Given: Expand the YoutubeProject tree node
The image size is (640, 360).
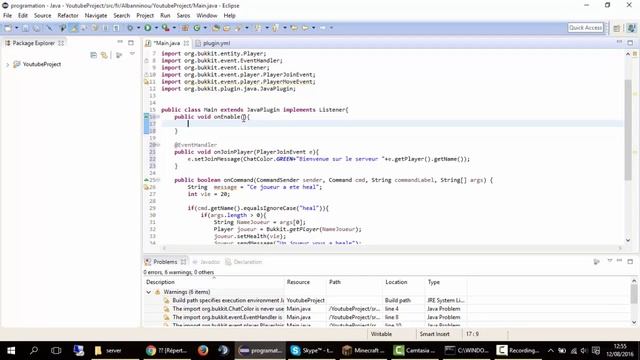Looking at the screenshot, I should click(x=7, y=64).
